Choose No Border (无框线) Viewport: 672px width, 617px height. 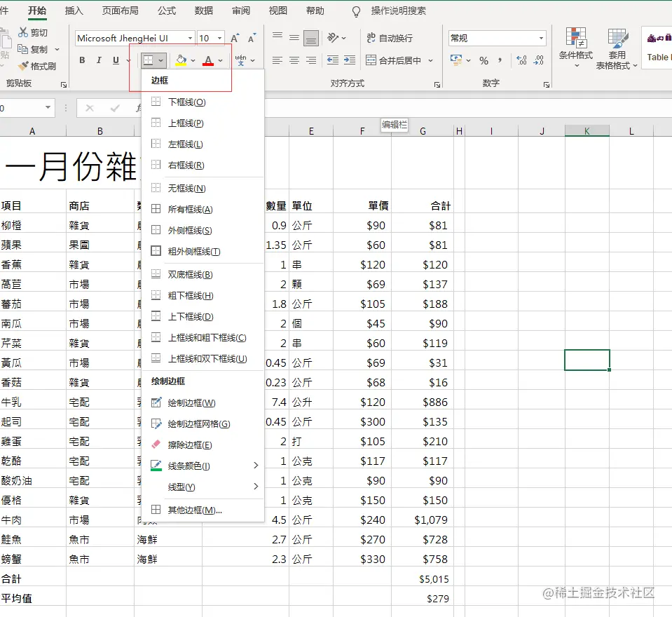[203, 188]
